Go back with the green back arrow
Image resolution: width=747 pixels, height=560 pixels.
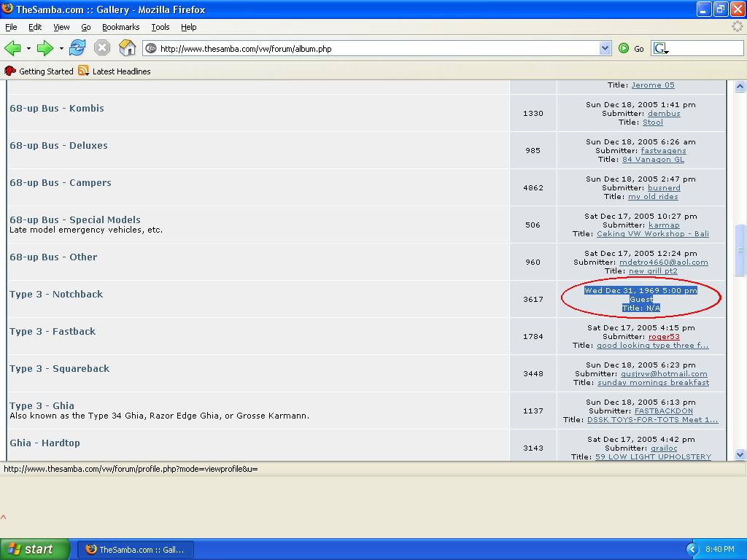pos(13,48)
